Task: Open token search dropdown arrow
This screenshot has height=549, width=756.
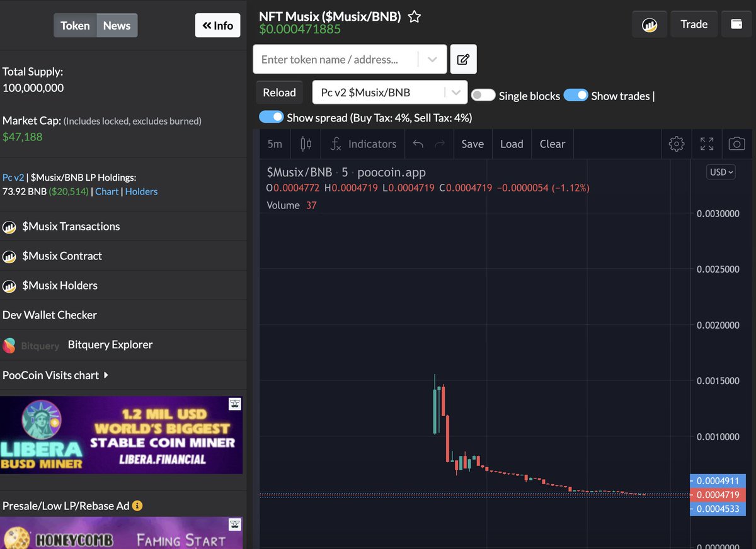Action: click(x=432, y=59)
